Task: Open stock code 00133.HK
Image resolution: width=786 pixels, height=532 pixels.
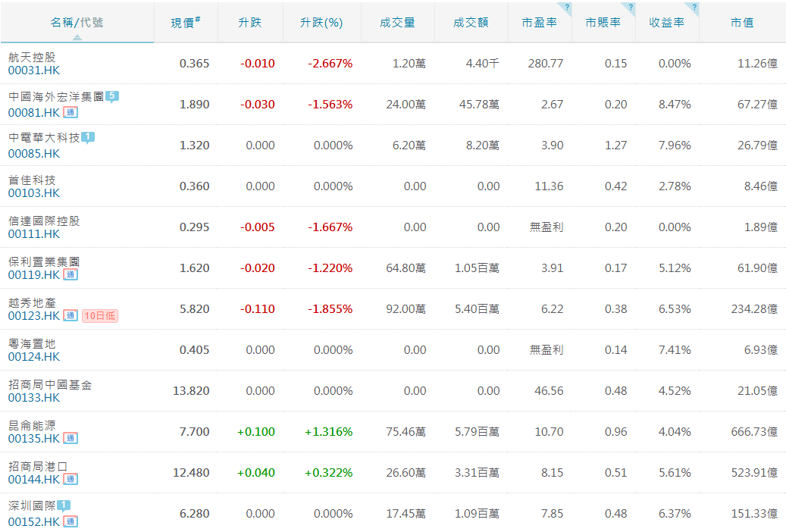Action: pyautogui.click(x=33, y=398)
